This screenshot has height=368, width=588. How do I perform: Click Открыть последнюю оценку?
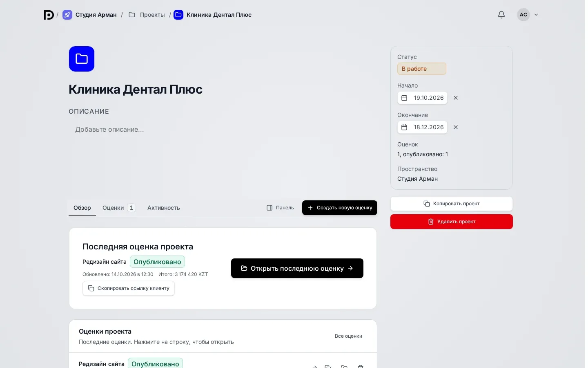pos(297,268)
